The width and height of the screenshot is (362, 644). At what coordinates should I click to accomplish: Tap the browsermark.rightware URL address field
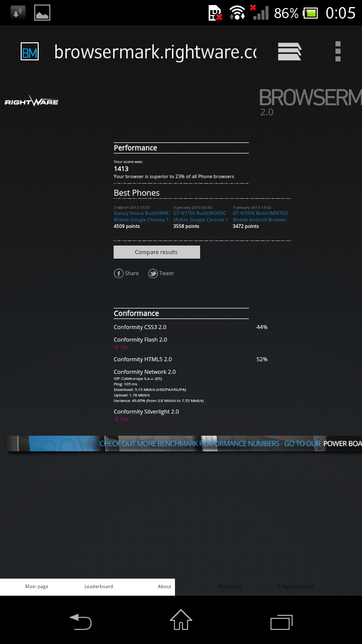pos(155,51)
